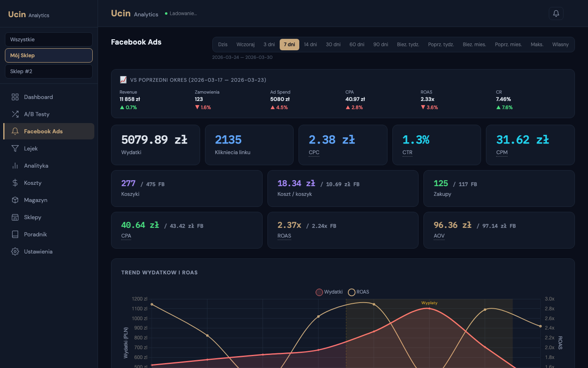
Task: Open Lejek page
Action: 49,148
